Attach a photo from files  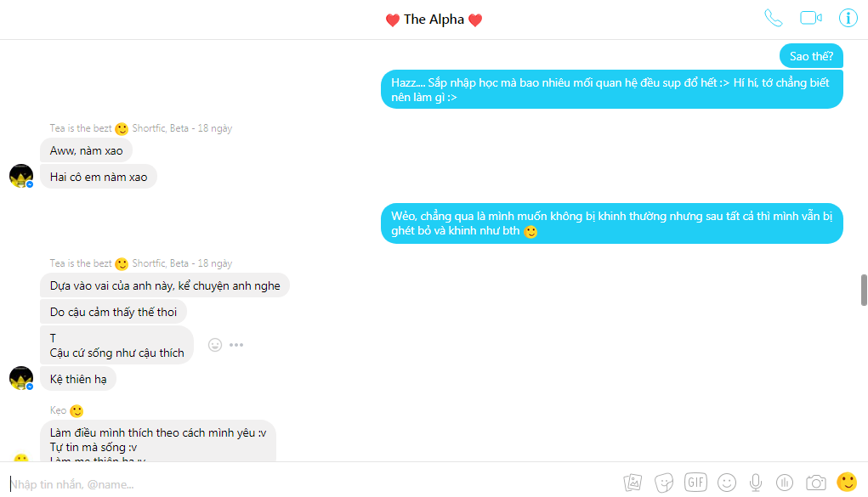point(633,483)
